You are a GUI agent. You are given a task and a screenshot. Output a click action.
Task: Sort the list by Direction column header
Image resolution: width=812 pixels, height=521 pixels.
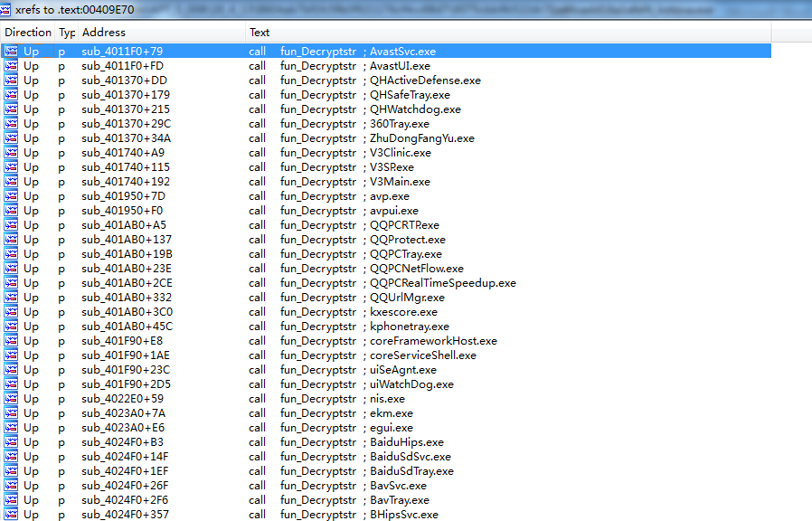click(x=27, y=32)
